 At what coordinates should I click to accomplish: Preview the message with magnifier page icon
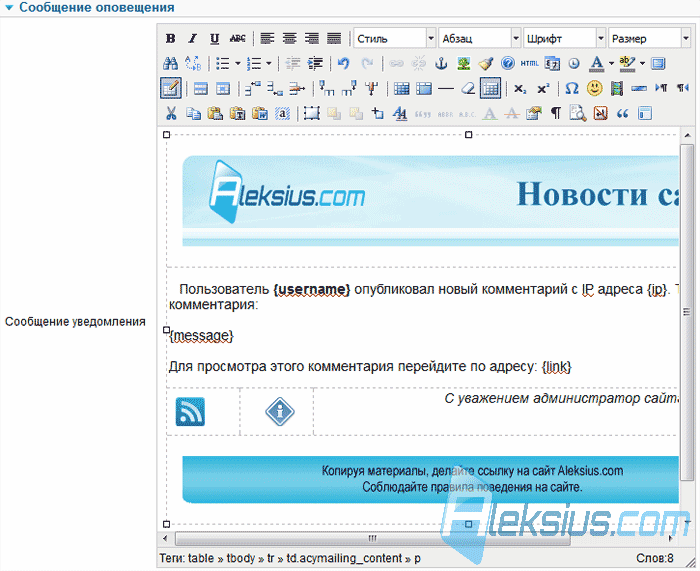[578, 113]
